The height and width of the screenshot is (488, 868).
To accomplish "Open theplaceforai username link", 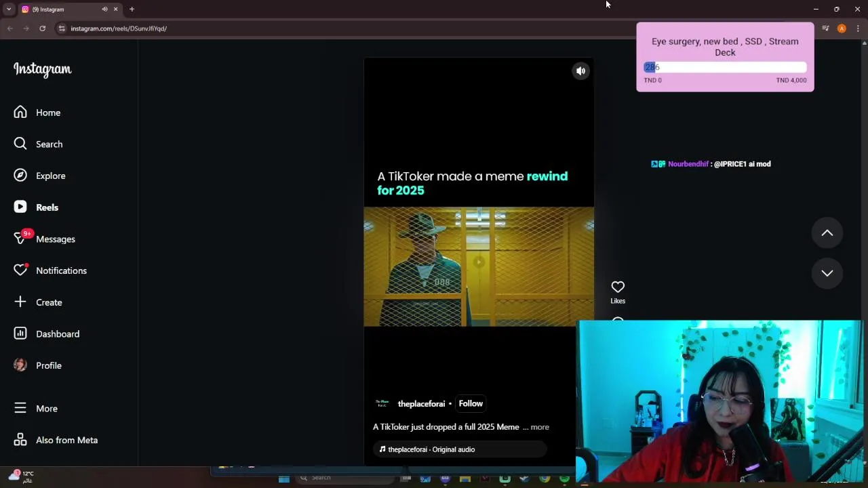I will tap(421, 404).
